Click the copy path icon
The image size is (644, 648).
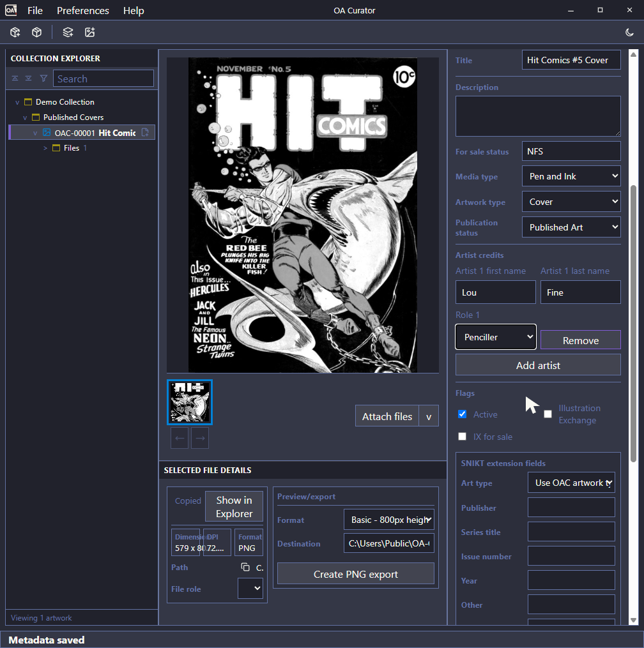point(245,567)
